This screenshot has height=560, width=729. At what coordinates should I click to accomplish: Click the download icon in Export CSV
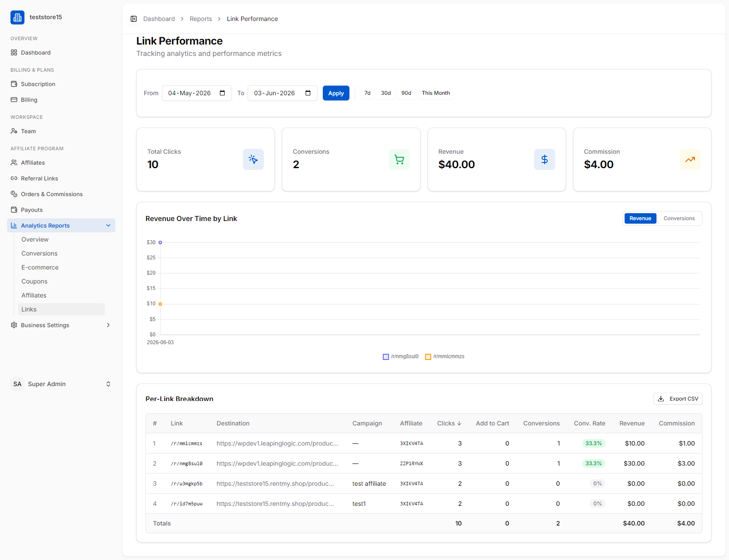(x=661, y=399)
